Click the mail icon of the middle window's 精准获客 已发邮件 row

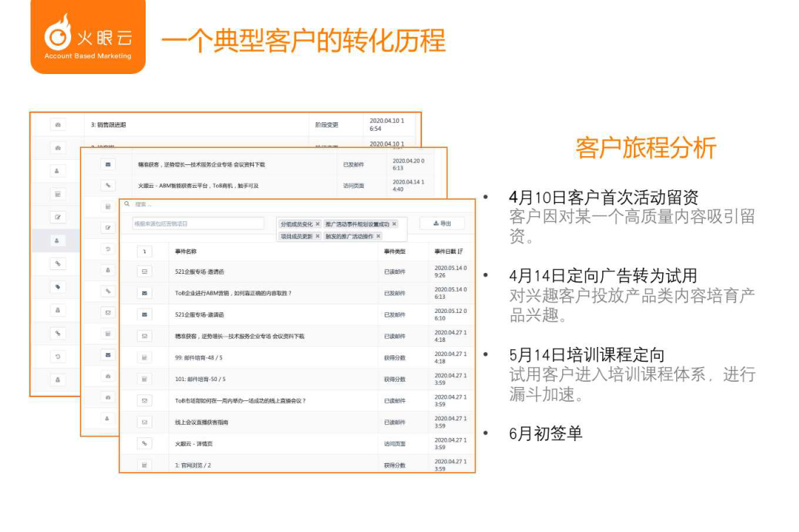pos(108,164)
